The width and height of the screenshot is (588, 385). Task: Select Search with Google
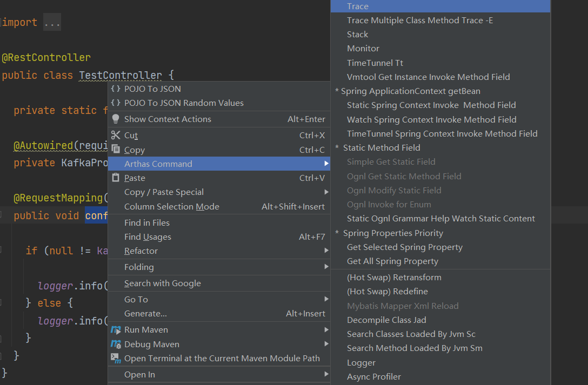click(x=219, y=283)
